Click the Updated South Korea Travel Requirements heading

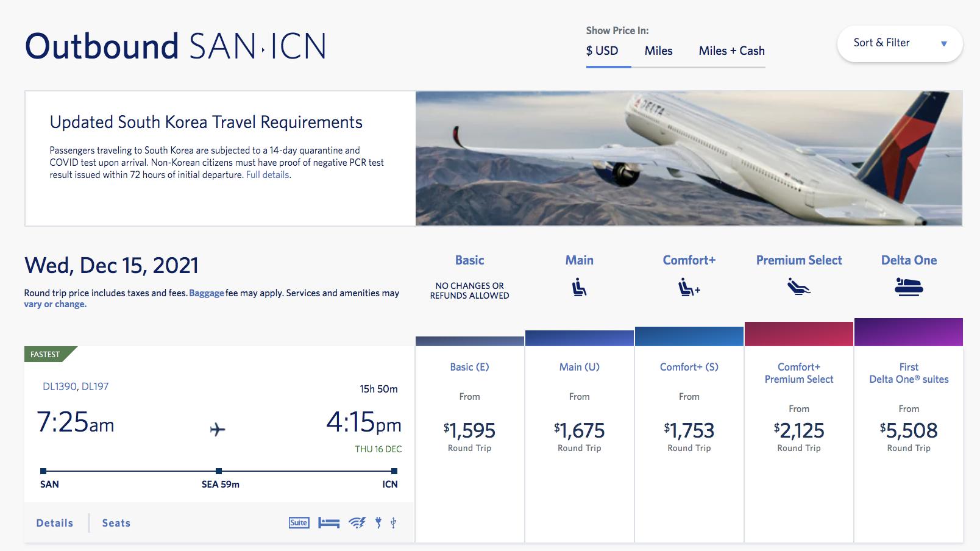[x=206, y=123]
